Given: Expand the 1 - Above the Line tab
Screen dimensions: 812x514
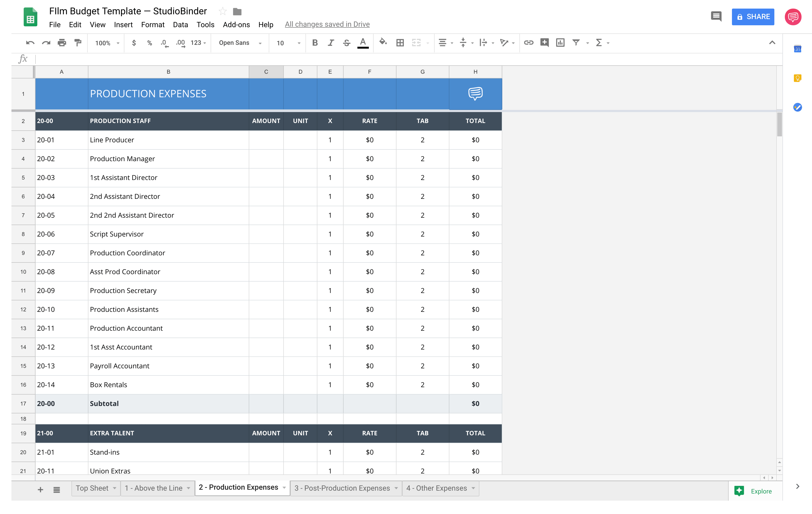Looking at the screenshot, I should coord(188,488).
